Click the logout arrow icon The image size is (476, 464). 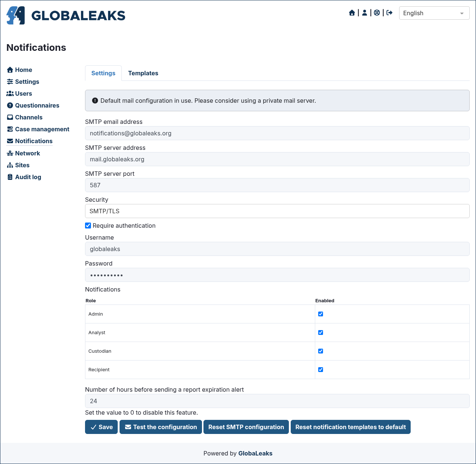pyautogui.click(x=389, y=13)
